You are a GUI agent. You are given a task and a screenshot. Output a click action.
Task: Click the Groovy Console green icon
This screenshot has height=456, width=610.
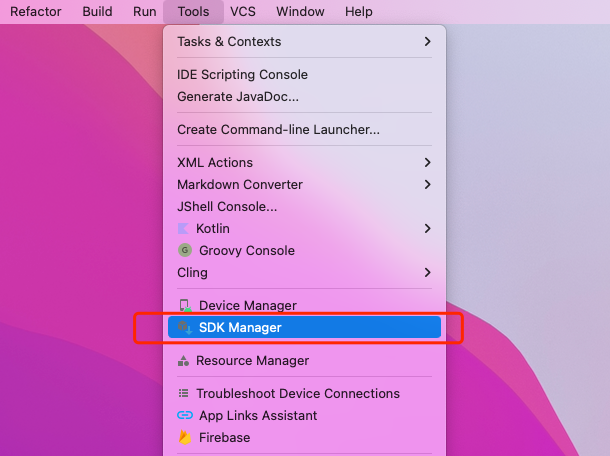pyautogui.click(x=184, y=250)
